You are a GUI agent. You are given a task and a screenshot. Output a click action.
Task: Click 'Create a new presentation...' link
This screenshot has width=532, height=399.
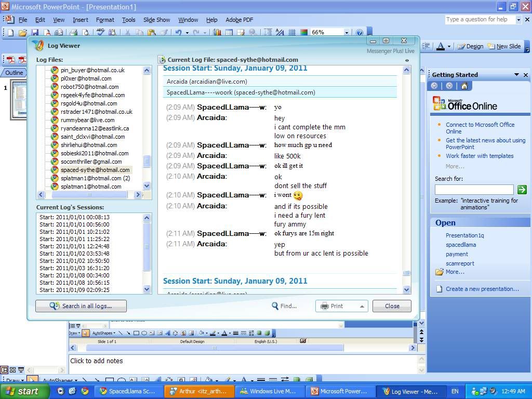(x=482, y=289)
